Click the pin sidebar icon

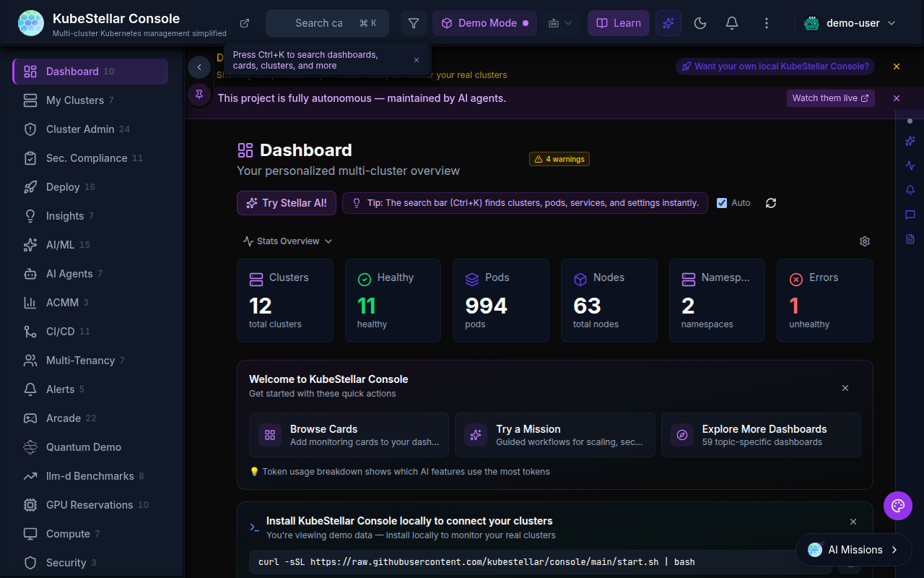tap(199, 94)
